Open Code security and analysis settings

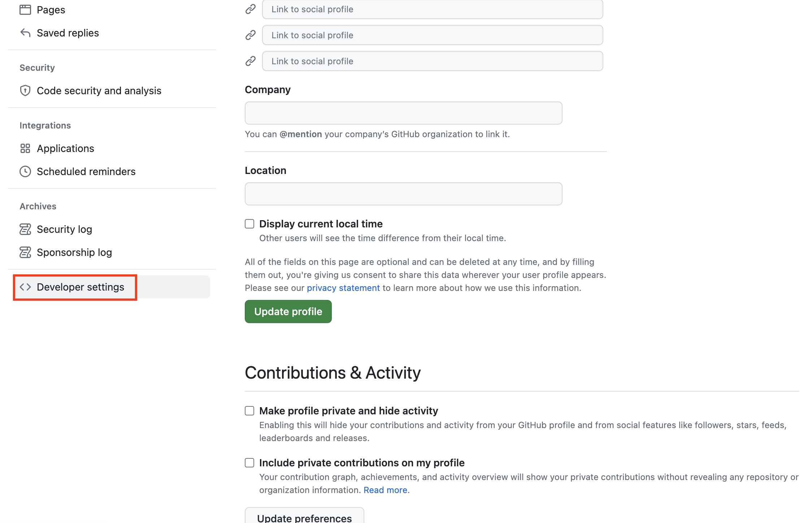point(99,91)
